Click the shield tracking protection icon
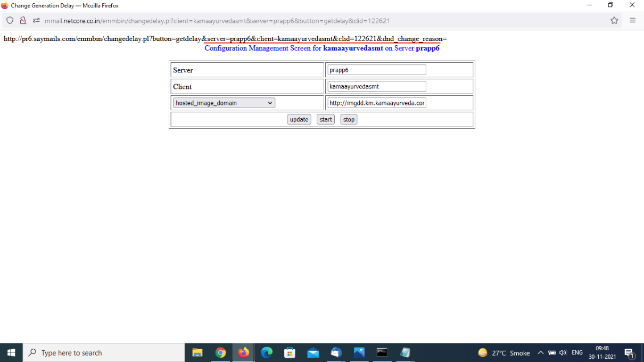 10,20
